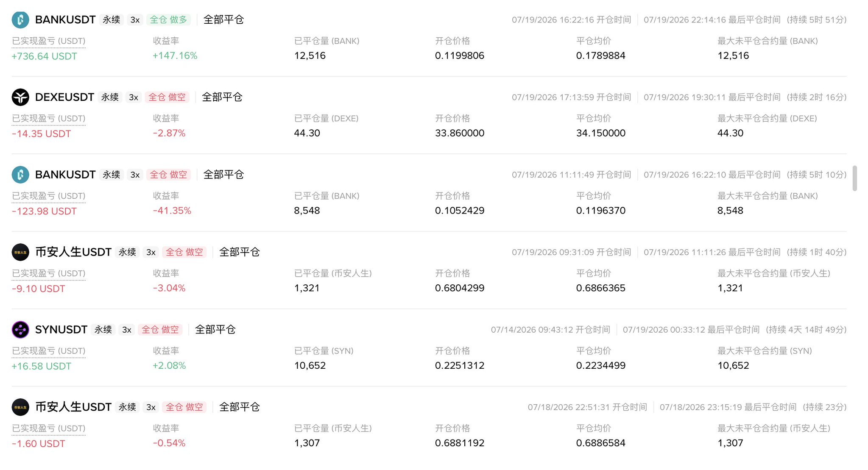Click 全部平仓 label in first BANKUSDT row
This screenshot has height=470, width=868.
pos(224,19)
